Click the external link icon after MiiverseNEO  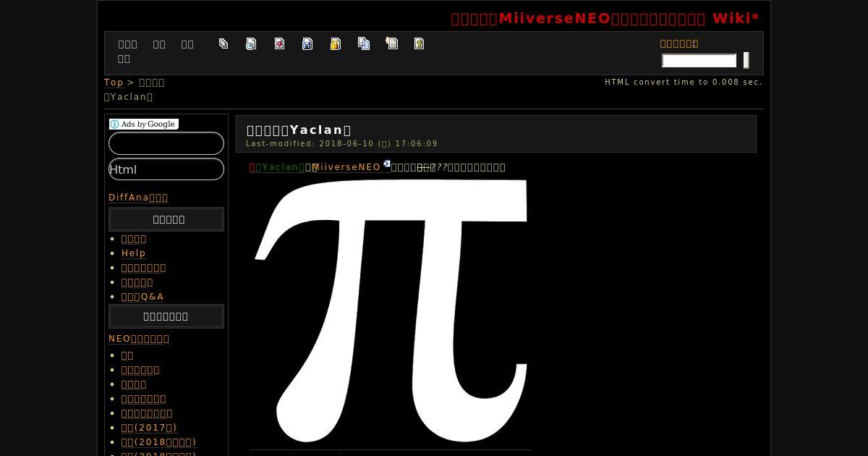click(x=387, y=164)
